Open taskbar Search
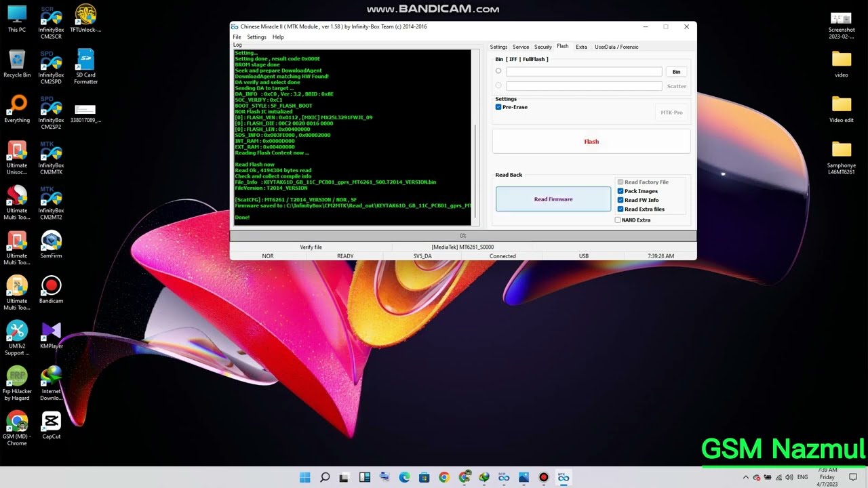Image resolution: width=868 pixels, height=488 pixels. [325, 477]
